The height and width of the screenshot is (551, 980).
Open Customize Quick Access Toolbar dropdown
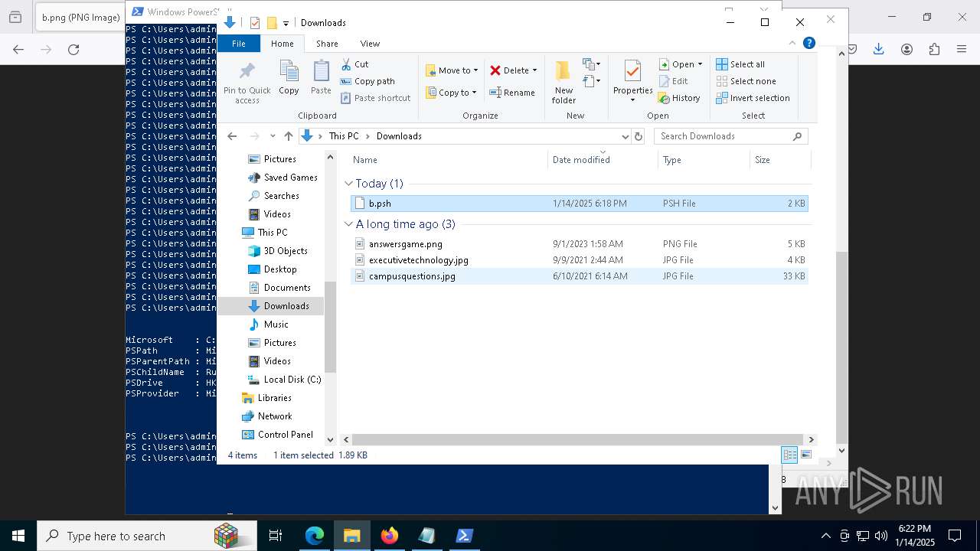(286, 23)
